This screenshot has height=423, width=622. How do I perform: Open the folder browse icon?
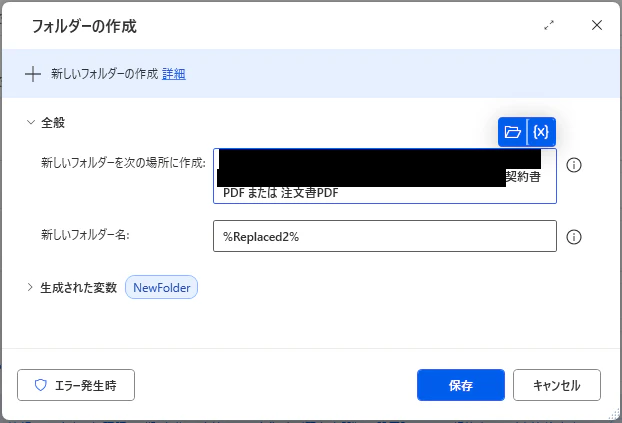512,132
